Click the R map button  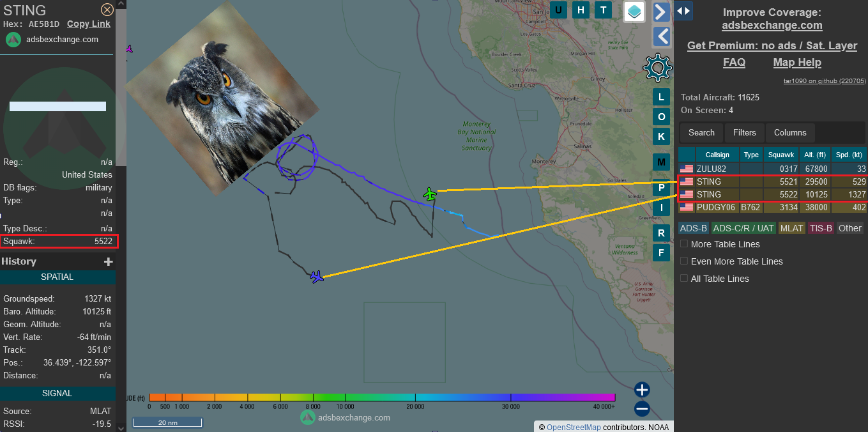pos(661,233)
